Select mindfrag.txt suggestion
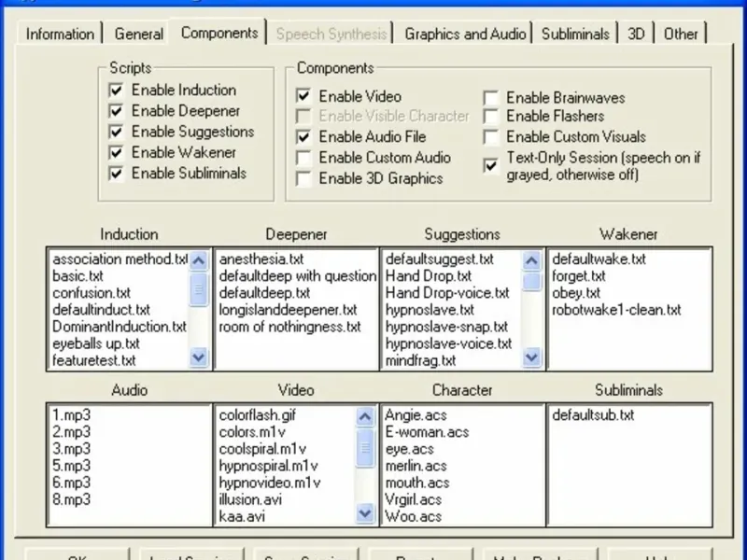 [x=420, y=360]
